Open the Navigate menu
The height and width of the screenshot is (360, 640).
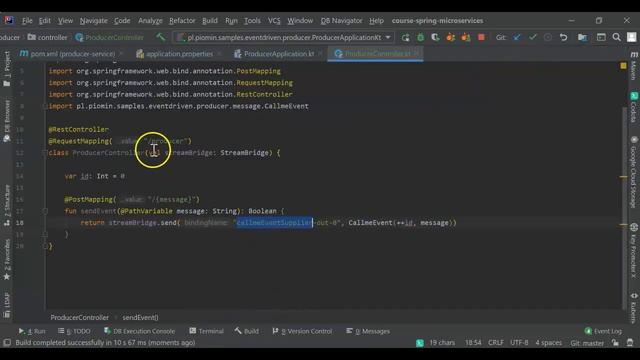(93, 20)
